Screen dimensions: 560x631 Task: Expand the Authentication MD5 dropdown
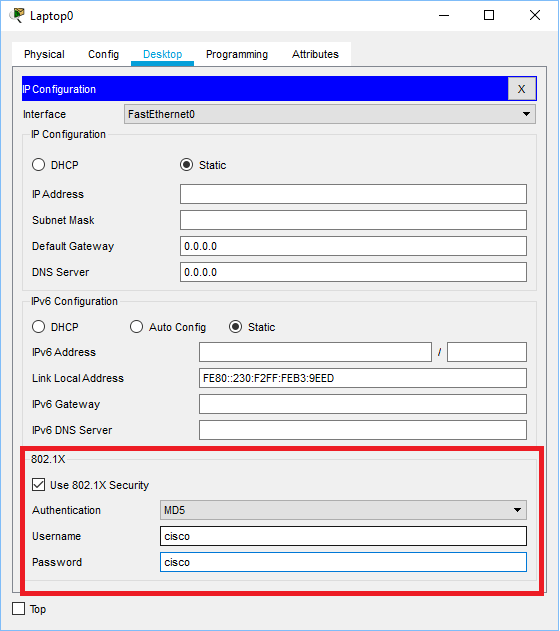coord(343,510)
